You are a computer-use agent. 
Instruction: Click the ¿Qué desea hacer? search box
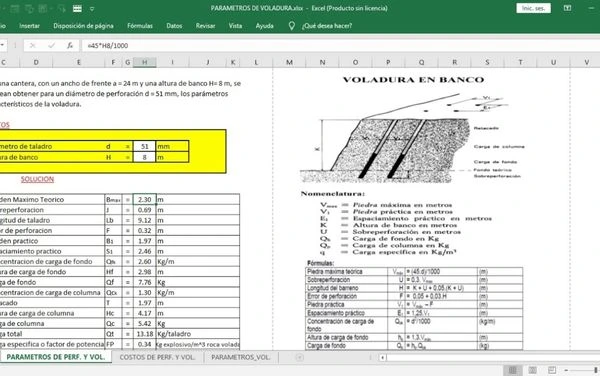[x=327, y=26]
